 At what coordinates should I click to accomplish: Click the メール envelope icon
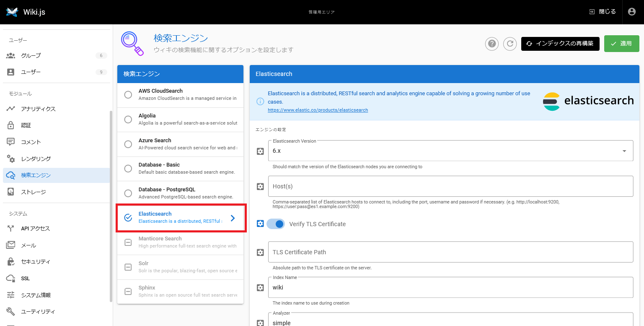pyautogui.click(x=11, y=245)
